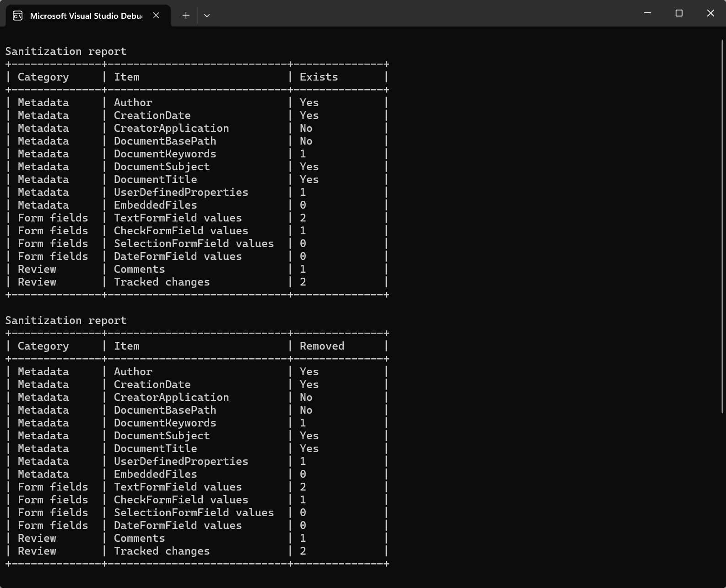Click 'EmbeddedFiles' in the Removed table
Image resolution: width=726 pixels, height=588 pixels.
[x=156, y=474]
